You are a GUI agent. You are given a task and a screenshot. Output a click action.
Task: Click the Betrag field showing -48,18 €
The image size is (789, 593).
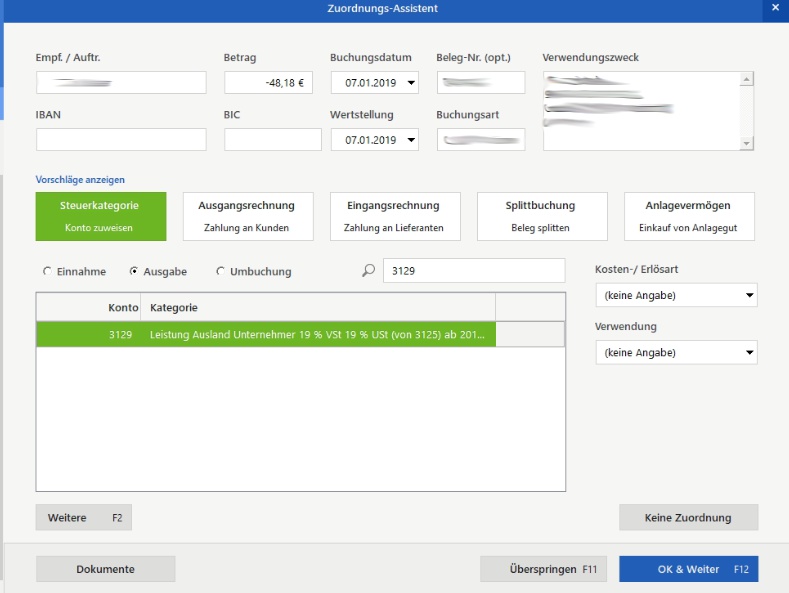[x=268, y=83]
